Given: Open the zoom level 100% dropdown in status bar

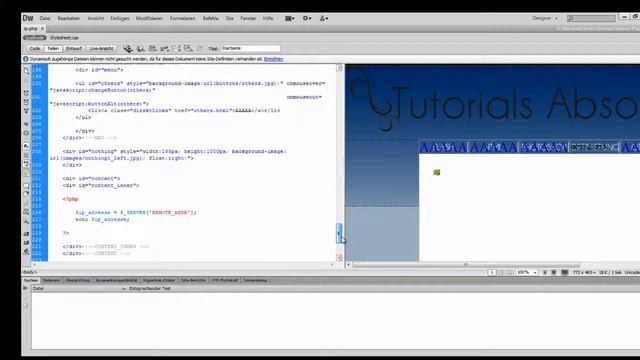Looking at the screenshot, I should [527, 272].
